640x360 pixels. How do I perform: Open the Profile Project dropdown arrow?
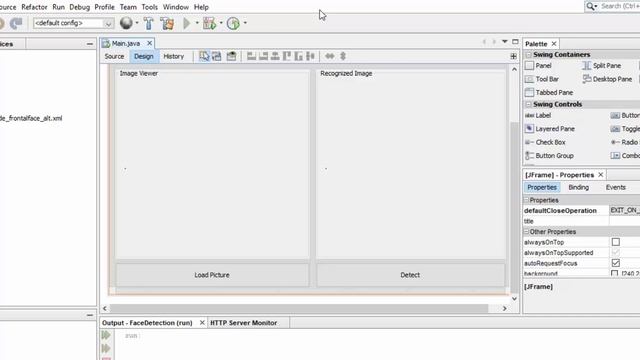(245, 23)
